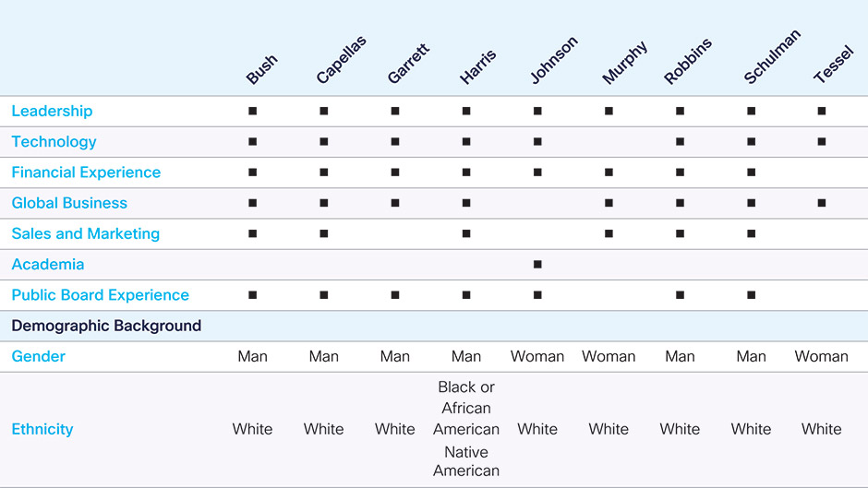Viewport: 868px width, 488px height.
Task: Select the Schulman column header
Action: 772,57
